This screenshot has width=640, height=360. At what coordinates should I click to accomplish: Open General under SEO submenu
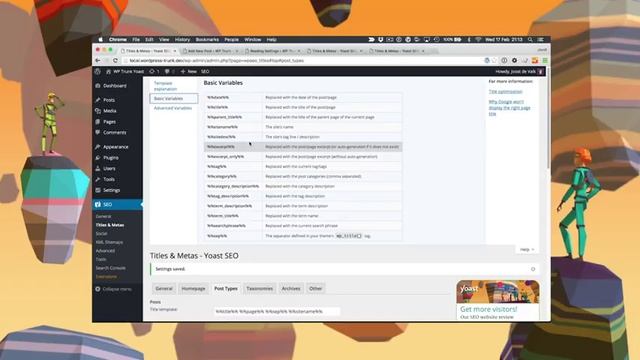click(103, 216)
